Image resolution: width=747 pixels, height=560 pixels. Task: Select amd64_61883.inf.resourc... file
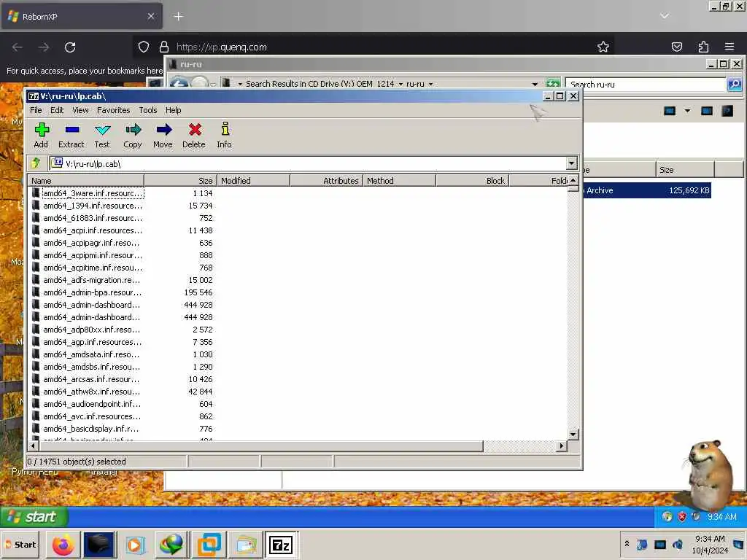[93, 217]
